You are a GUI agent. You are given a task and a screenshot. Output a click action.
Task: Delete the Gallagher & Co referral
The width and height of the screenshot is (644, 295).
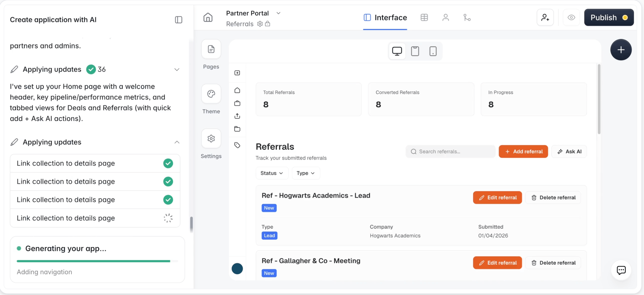coord(553,263)
